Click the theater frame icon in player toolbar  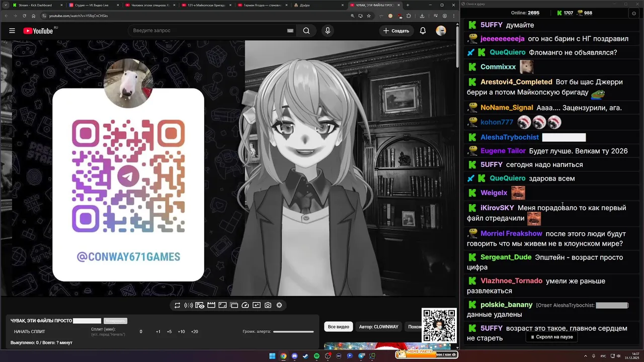pos(222,305)
